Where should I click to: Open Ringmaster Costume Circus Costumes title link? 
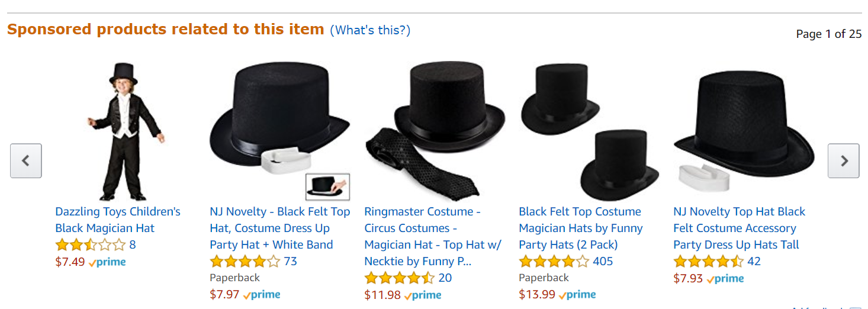(x=433, y=236)
